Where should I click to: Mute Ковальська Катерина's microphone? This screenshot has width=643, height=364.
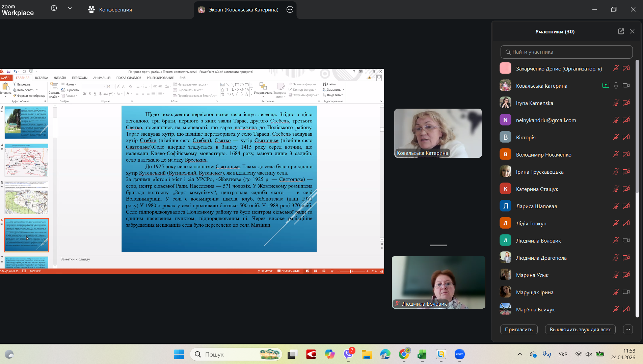click(616, 86)
